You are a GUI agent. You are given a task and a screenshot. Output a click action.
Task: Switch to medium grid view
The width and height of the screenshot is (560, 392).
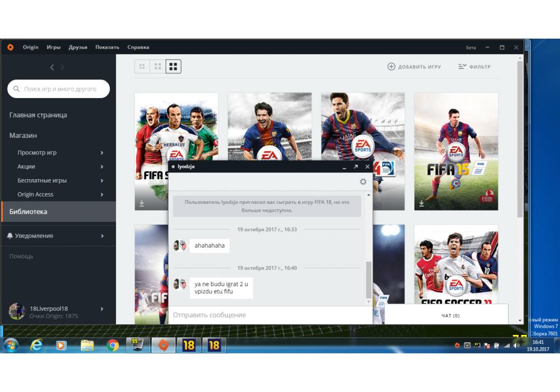click(x=158, y=67)
